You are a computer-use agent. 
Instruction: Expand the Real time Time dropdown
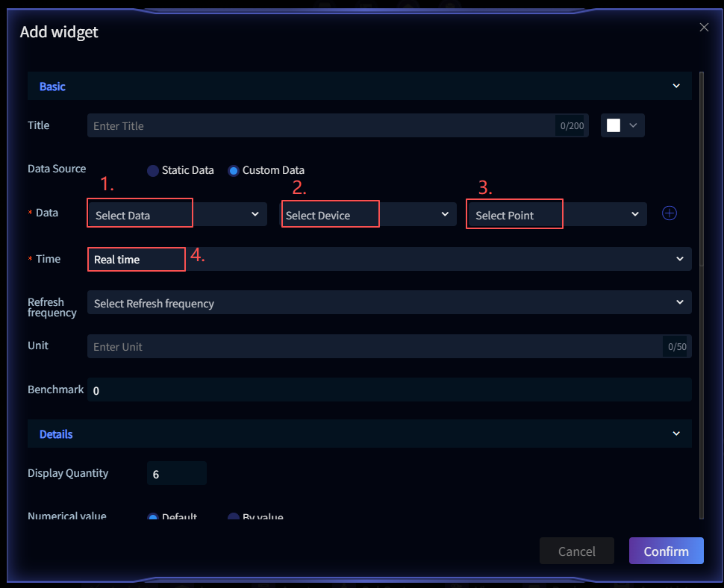click(389, 259)
